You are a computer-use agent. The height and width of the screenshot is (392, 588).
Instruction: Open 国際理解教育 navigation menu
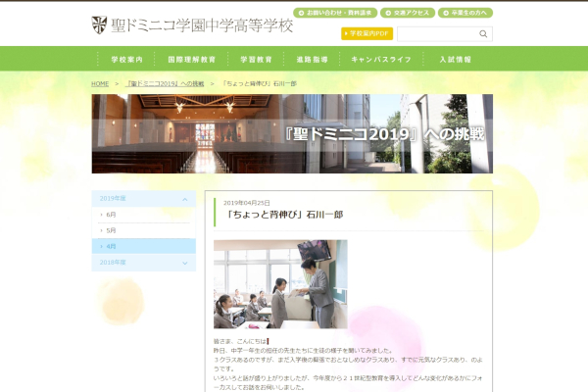coord(192,60)
